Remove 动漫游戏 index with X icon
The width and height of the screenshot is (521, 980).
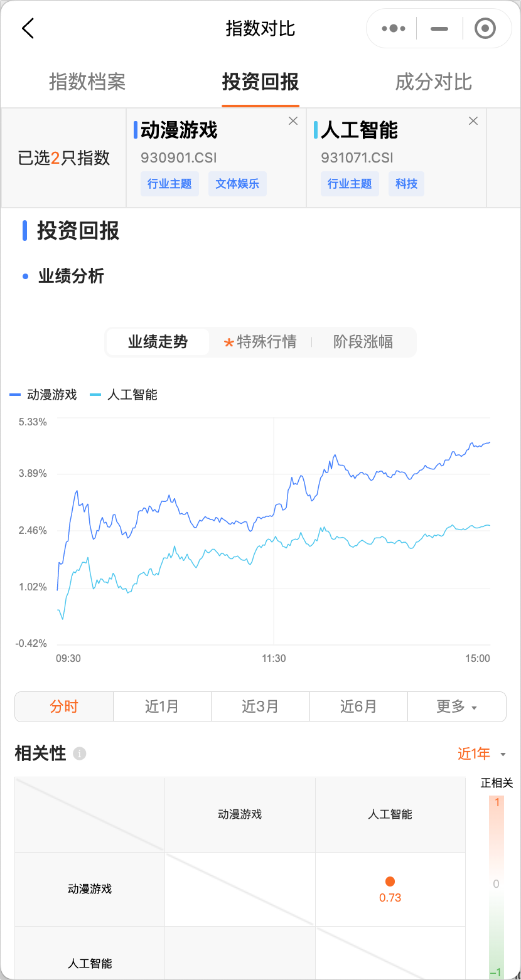click(293, 121)
